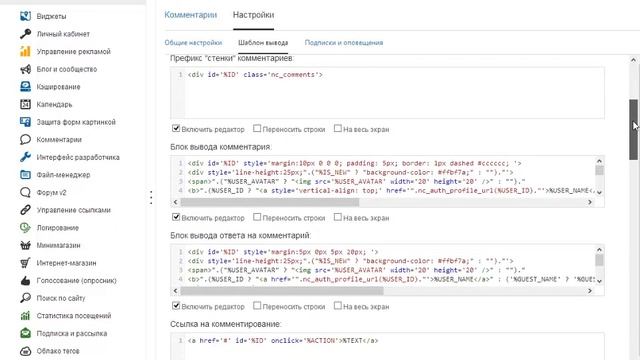640x360 pixels.
Task: Click the Управление ссылками chain icon
Action: 25,210
